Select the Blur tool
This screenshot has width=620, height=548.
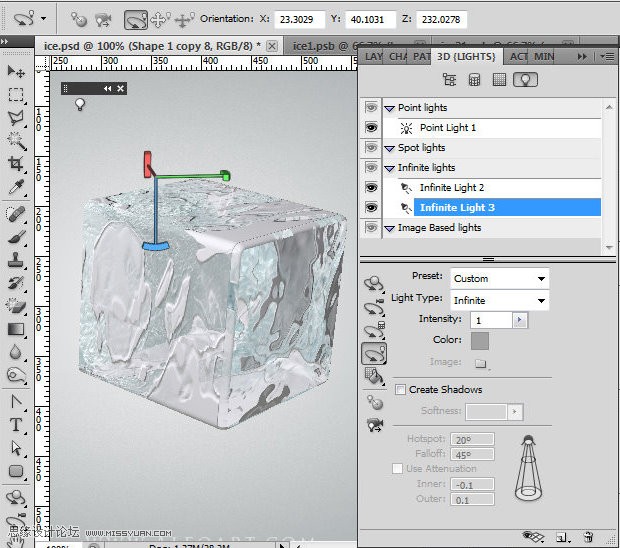(x=16, y=352)
